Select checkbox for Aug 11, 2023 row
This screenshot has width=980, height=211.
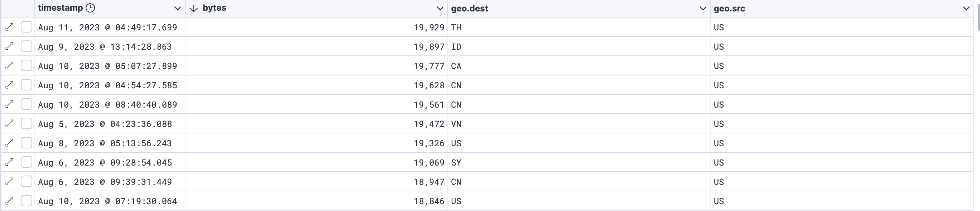click(26, 27)
